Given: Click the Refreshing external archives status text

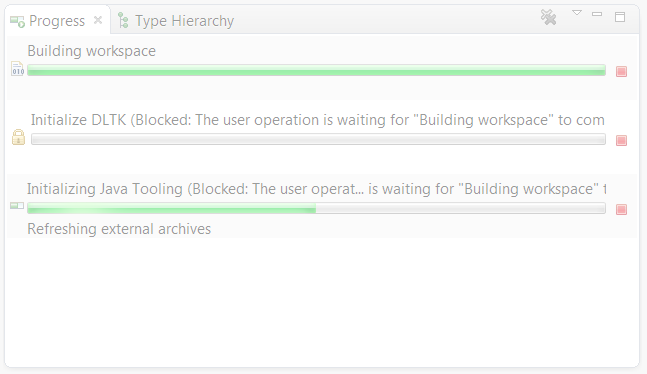Looking at the screenshot, I should point(119,229).
